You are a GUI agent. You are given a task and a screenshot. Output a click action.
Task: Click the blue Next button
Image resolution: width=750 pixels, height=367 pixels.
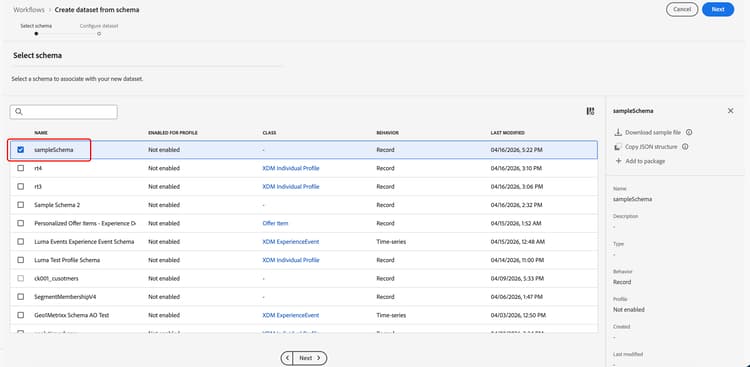(717, 9)
